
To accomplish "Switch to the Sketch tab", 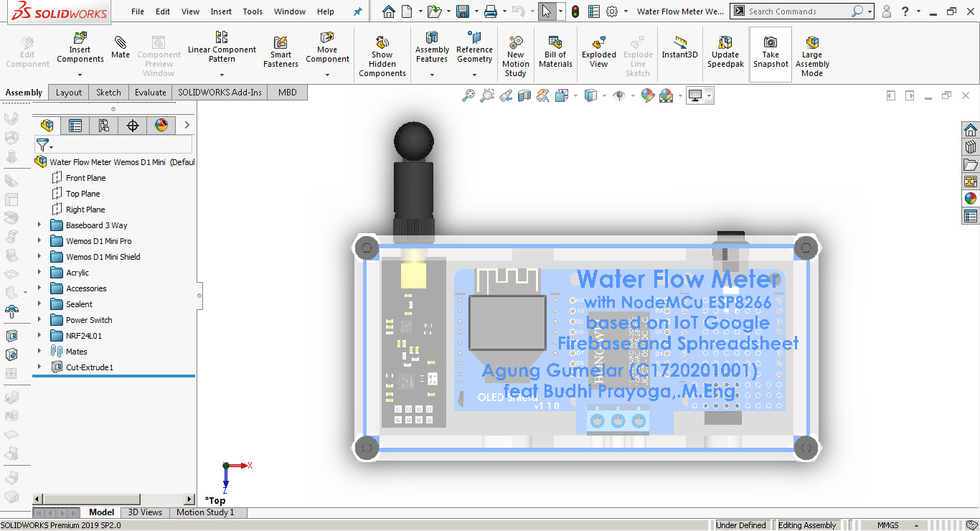I will tap(108, 92).
